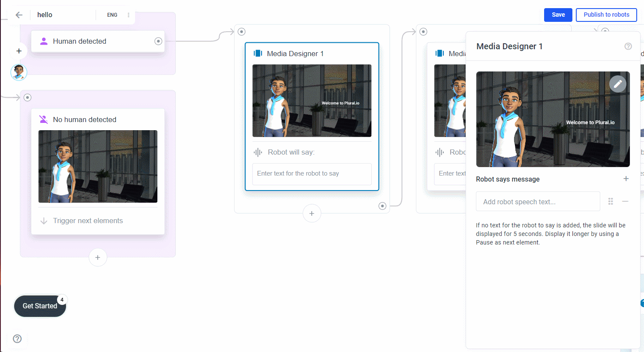Screen dimensions: 644x352
Task: Open the help question mark at the bottom left
Action: pyautogui.click(x=17, y=339)
